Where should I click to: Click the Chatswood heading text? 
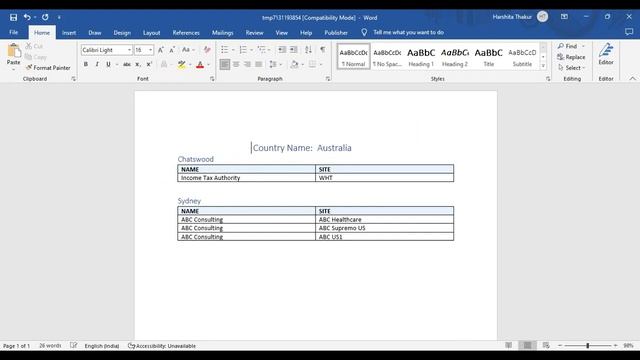tap(196, 159)
